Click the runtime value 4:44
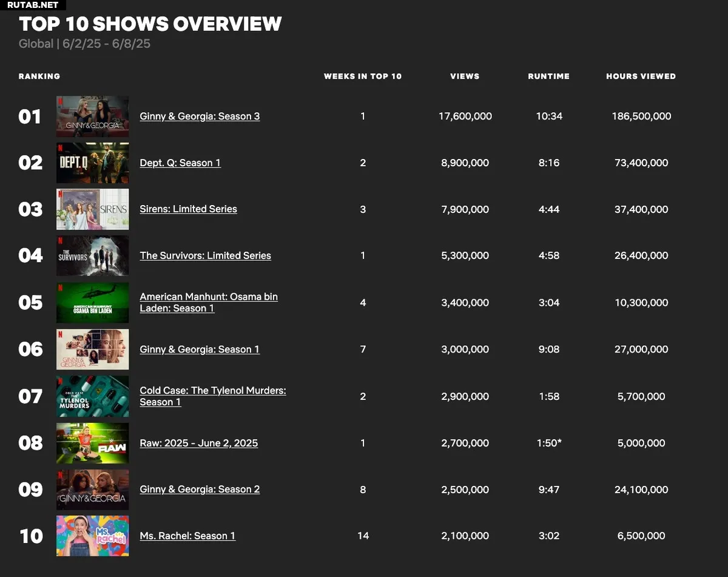Image resolution: width=728 pixels, height=577 pixels. point(549,209)
